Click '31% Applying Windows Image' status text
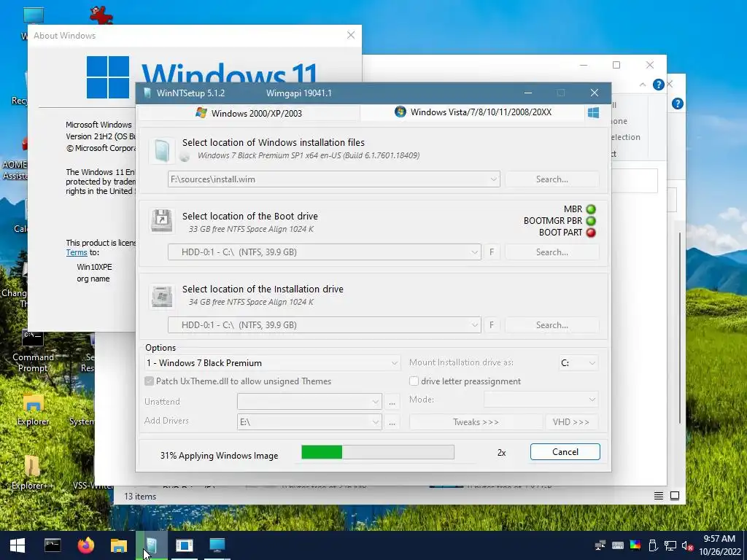This screenshot has height=560, width=747. (x=219, y=456)
